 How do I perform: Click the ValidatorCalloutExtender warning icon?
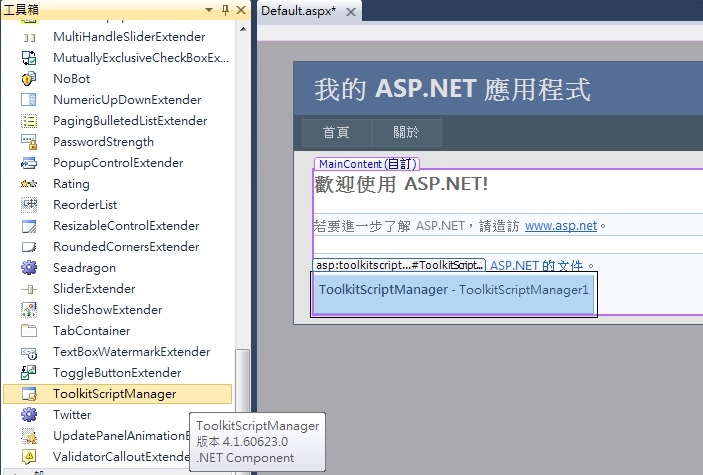[x=29, y=457]
